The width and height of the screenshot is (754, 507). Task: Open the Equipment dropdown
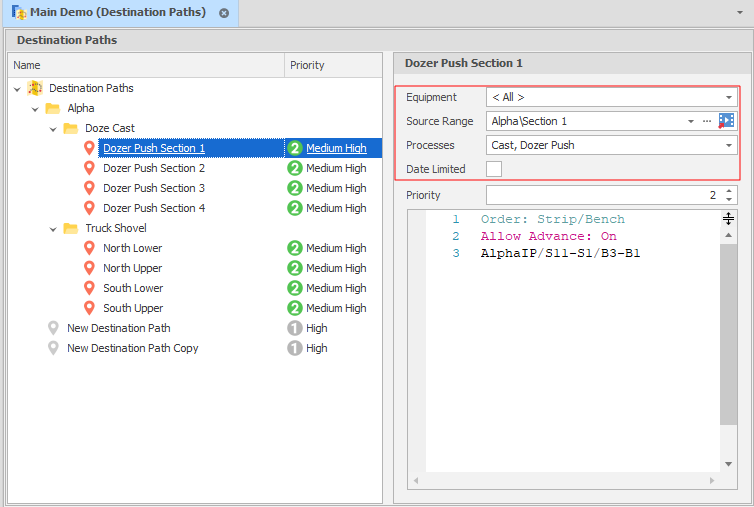click(729, 97)
